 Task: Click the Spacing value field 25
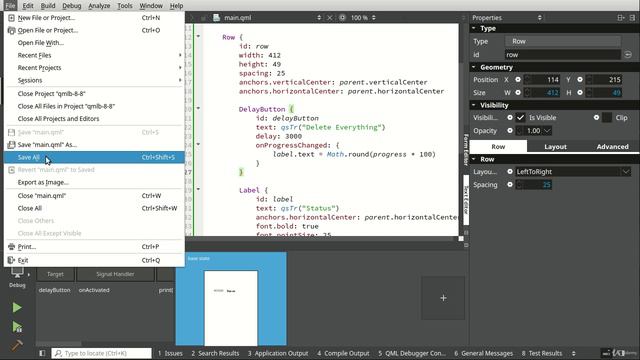[x=534, y=184]
